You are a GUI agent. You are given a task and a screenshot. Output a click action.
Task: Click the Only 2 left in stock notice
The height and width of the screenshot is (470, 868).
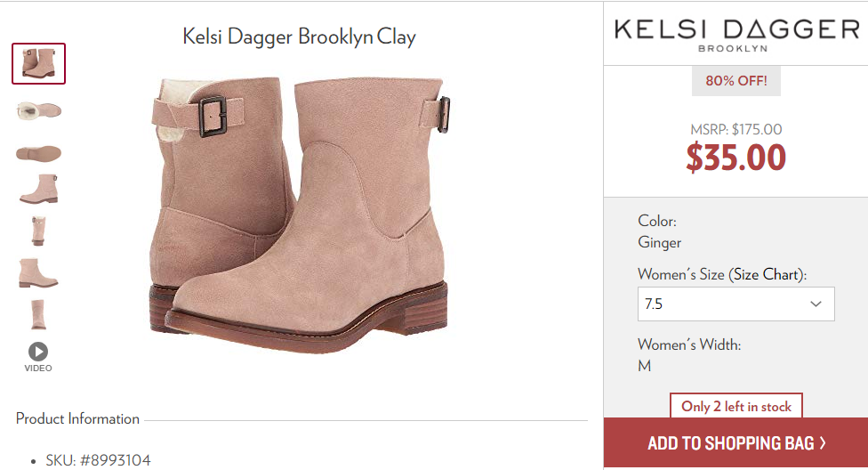(x=736, y=406)
